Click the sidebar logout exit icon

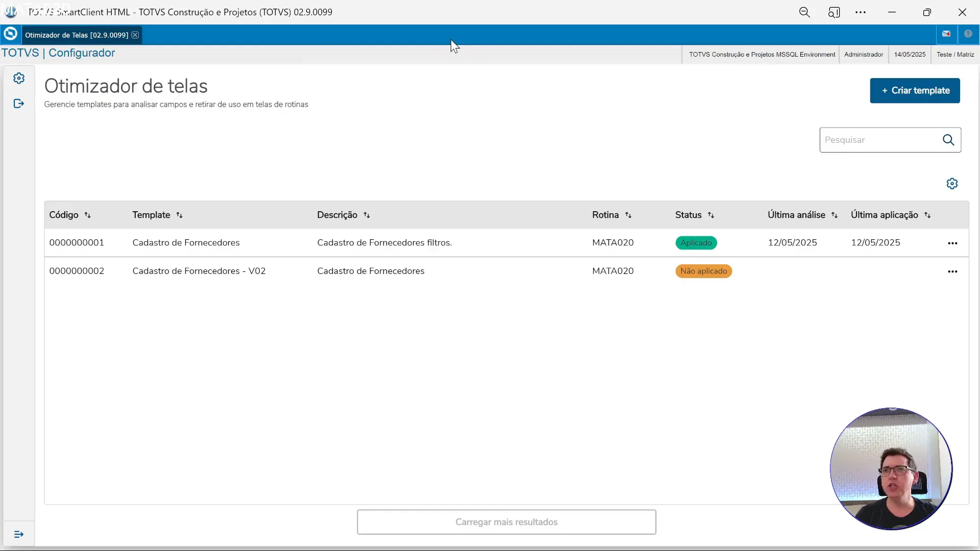click(x=19, y=104)
